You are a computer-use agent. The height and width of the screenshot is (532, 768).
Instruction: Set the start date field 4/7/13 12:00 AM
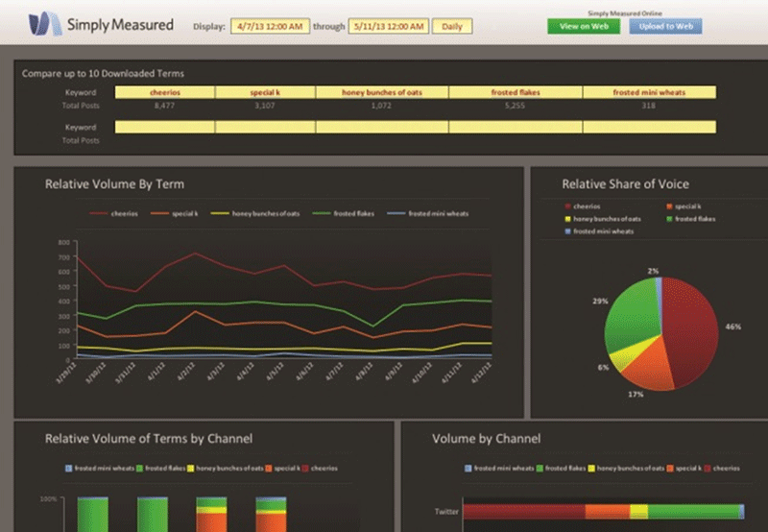click(270, 27)
